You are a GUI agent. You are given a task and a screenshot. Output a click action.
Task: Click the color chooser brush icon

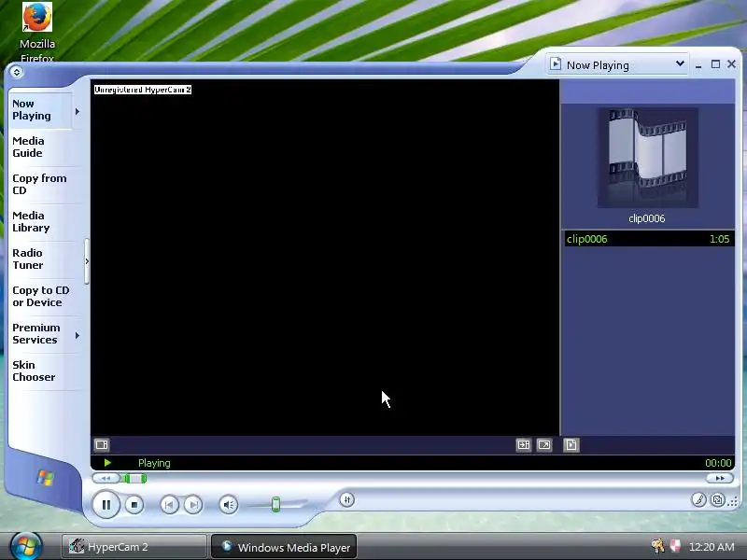point(698,499)
